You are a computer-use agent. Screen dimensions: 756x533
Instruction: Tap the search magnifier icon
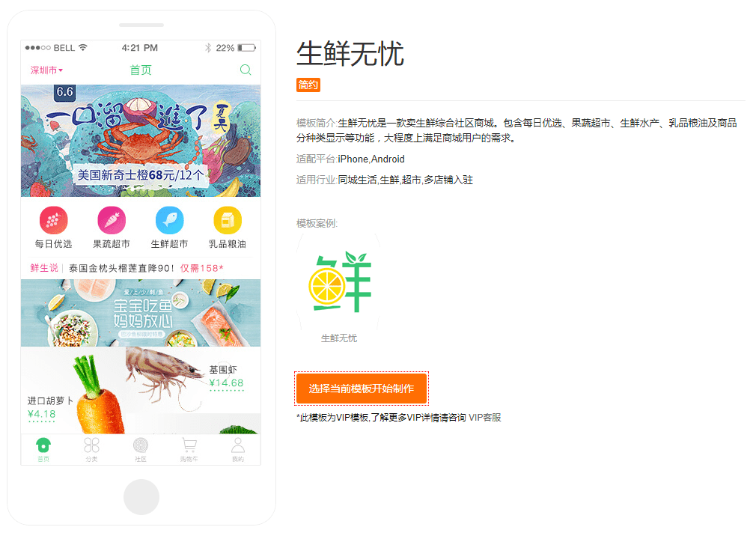pos(246,70)
